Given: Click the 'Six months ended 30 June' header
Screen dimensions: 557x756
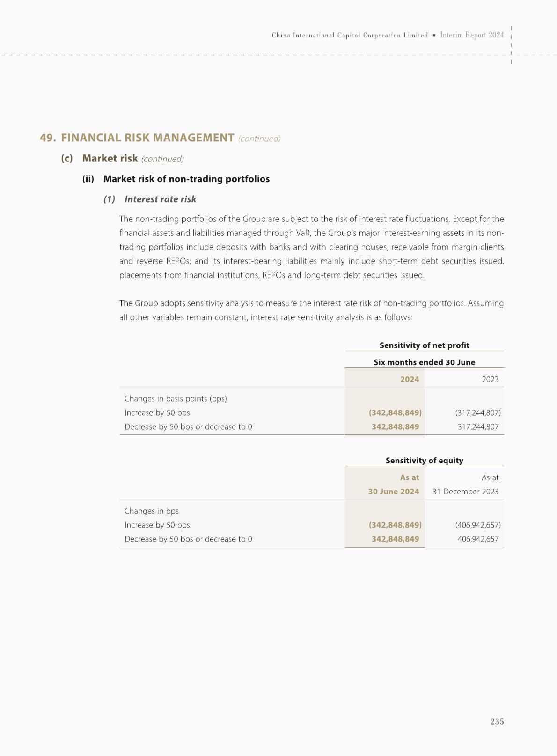Looking at the screenshot, I should tap(424, 362).
